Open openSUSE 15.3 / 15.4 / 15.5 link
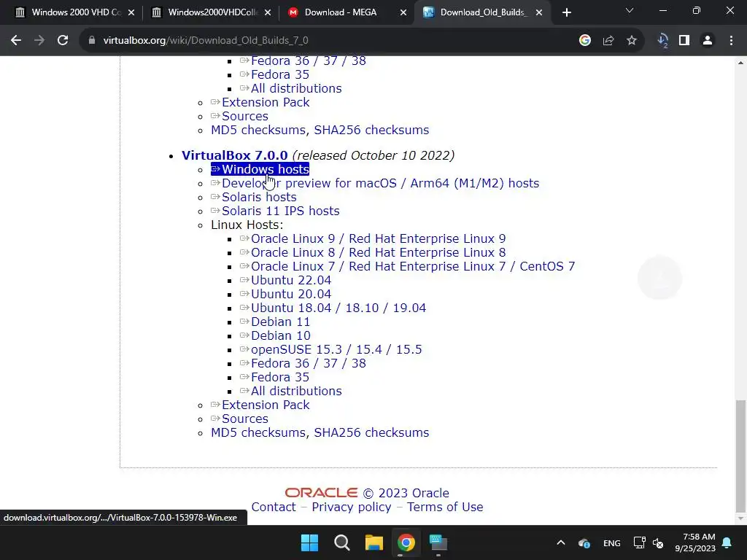This screenshot has width=747, height=560. [x=331, y=349]
